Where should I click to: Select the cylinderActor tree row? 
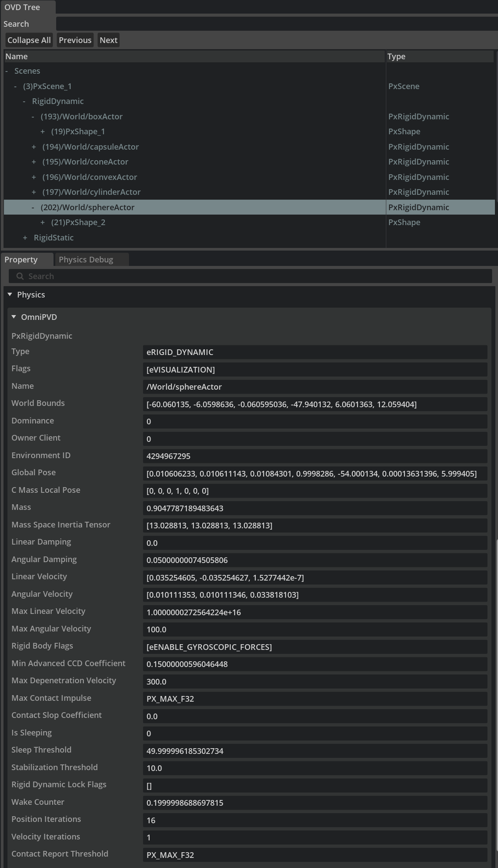tap(91, 192)
